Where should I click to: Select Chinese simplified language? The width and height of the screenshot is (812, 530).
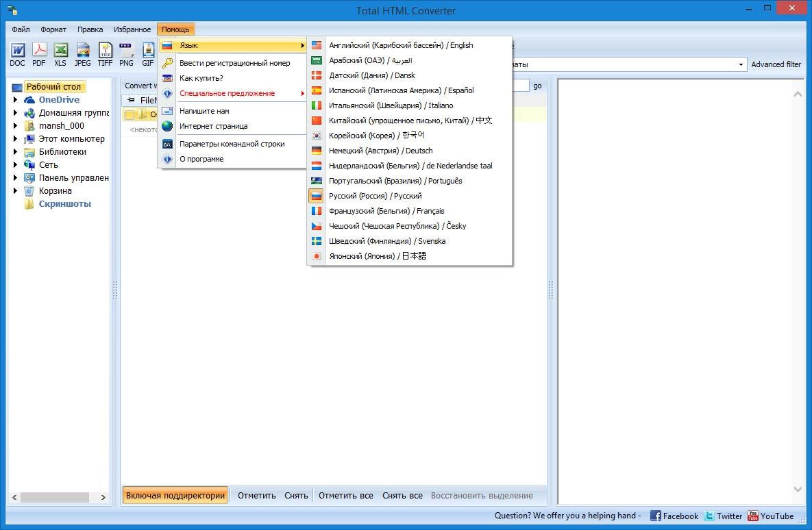[410, 120]
